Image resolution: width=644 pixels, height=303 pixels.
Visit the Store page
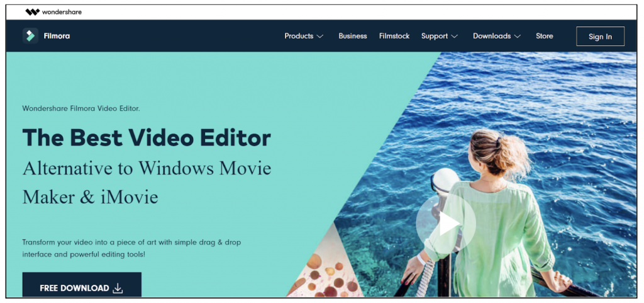point(544,36)
